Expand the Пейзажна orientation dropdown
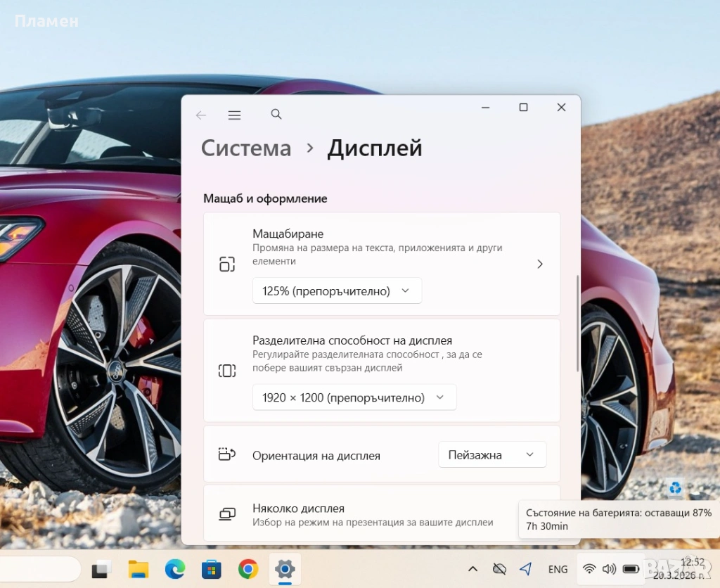The width and height of the screenshot is (720, 588). click(x=492, y=454)
